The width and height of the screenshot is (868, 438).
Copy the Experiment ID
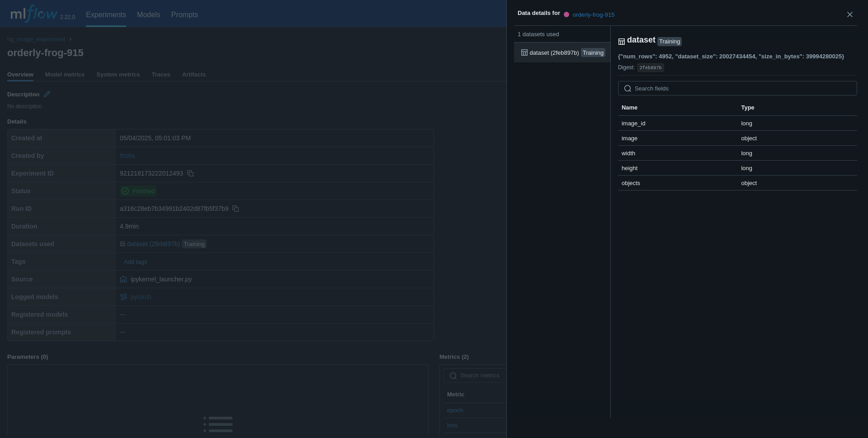click(190, 173)
